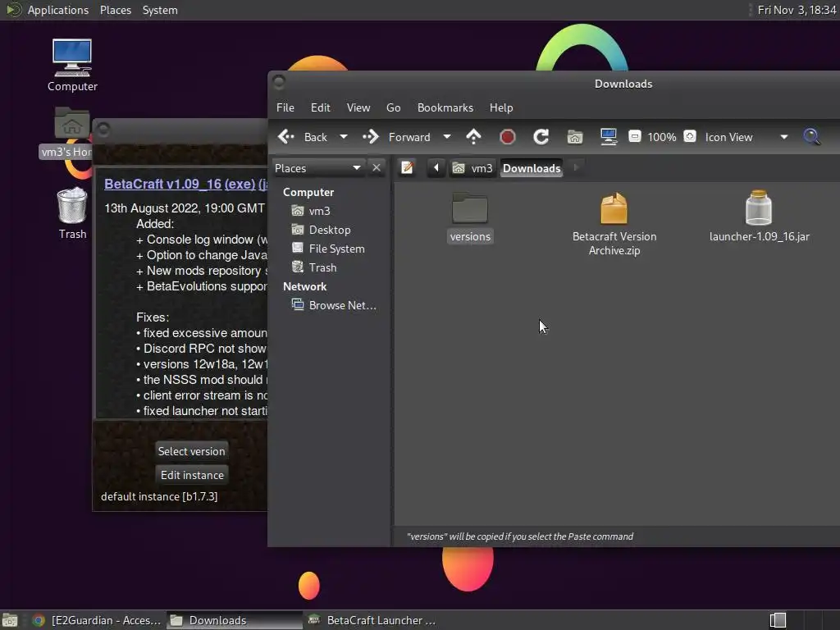Viewport: 840px width, 630px height.
Task: Click the clock showing Fri Nov 3
Action: coord(796,10)
